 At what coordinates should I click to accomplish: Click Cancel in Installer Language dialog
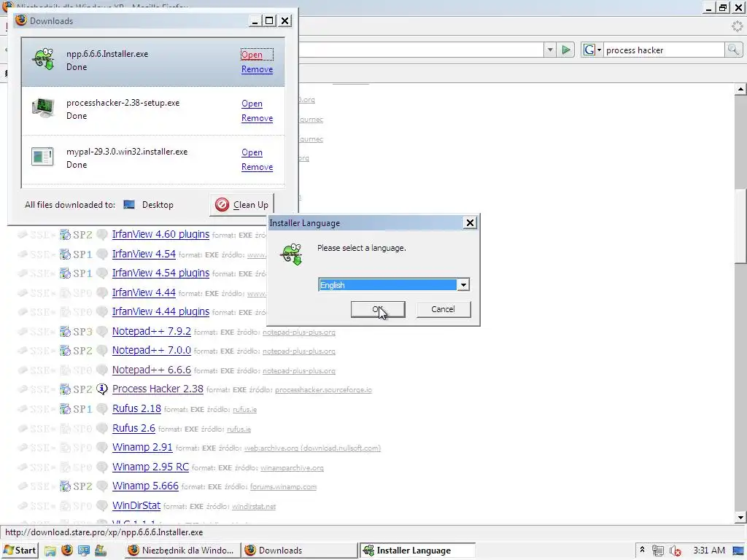pos(443,309)
